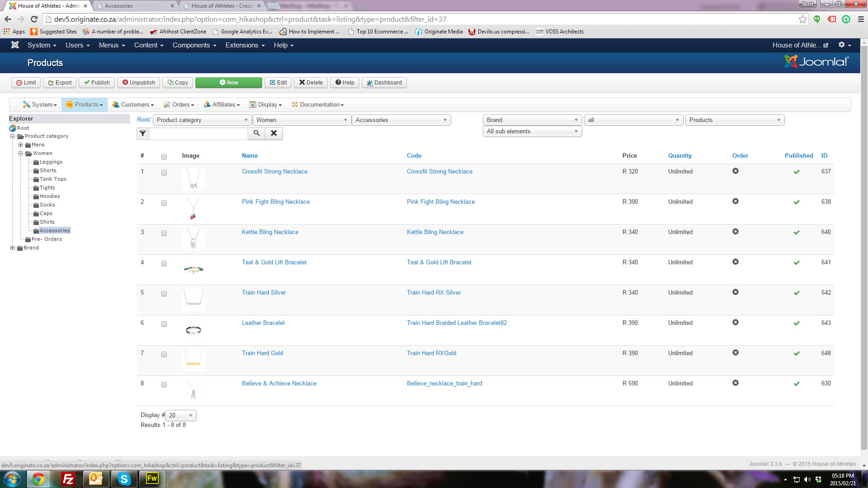
Task: Click the green New button
Action: pyautogui.click(x=228, y=82)
